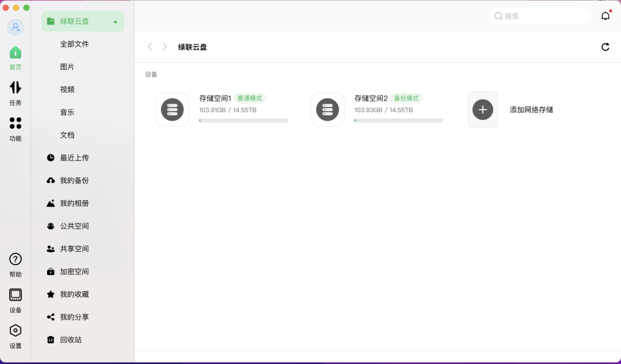Click the 备份模式 badge

click(x=407, y=98)
